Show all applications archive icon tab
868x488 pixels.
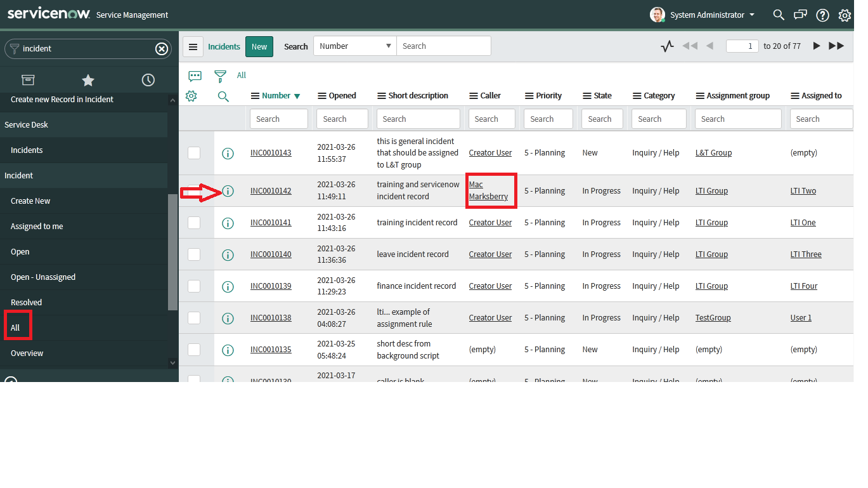point(28,79)
